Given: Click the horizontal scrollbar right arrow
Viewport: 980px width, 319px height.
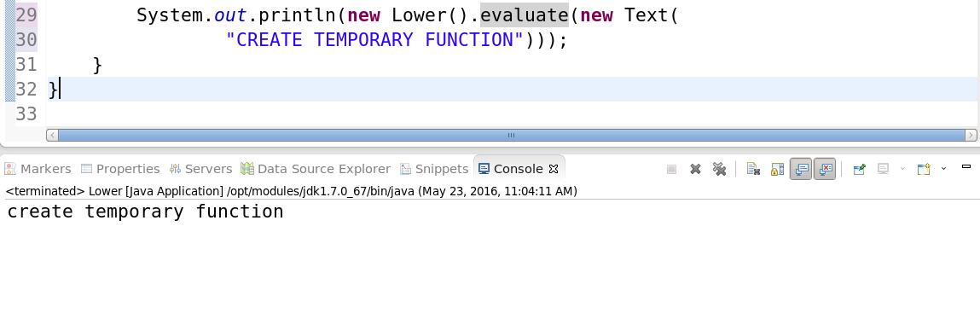Looking at the screenshot, I should 971,135.
